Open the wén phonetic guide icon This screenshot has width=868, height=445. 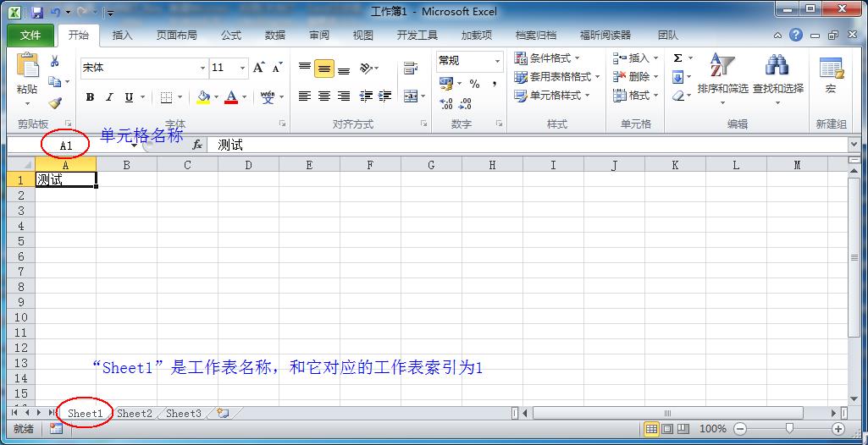pyautogui.click(x=268, y=97)
